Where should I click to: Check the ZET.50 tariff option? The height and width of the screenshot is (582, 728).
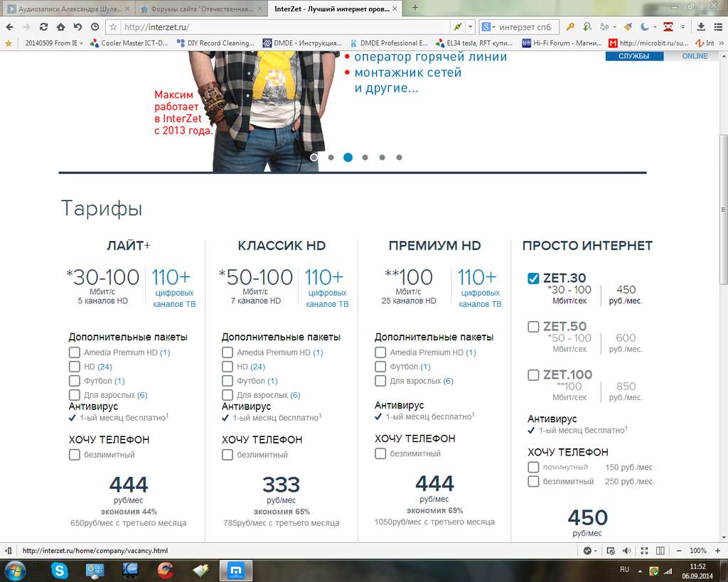point(533,327)
